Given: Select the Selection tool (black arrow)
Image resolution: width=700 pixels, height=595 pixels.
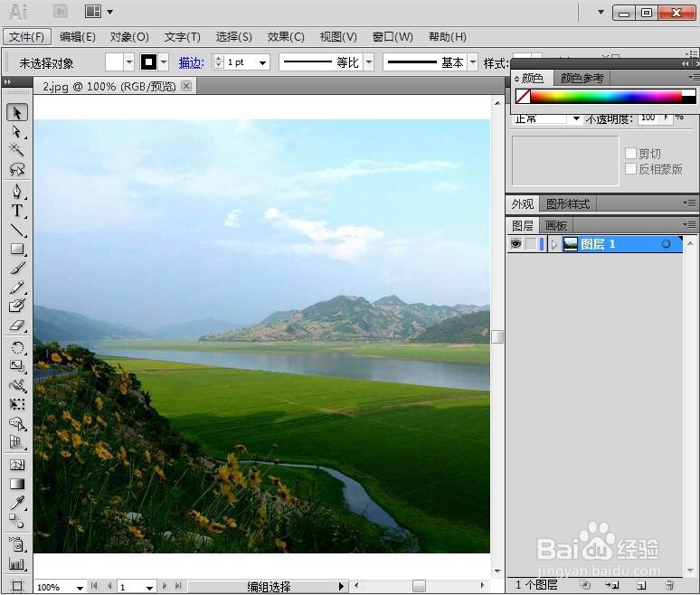Looking at the screenshot, I should point(17,112).
